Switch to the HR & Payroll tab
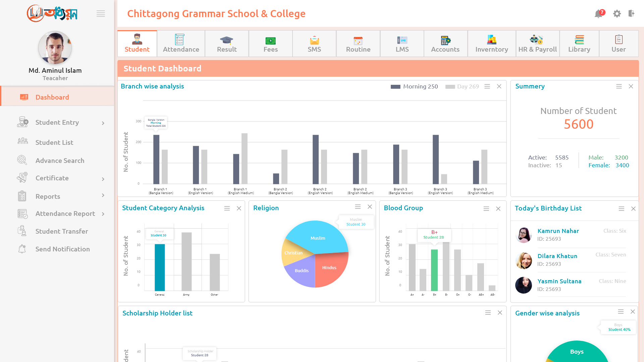Screen dimensions: 644x362 click(537, 44)
